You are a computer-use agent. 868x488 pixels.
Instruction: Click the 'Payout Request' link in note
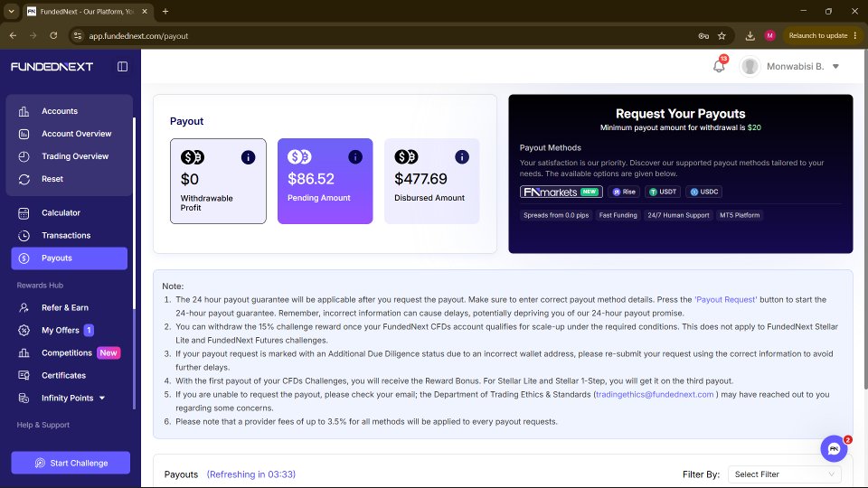click(725, 300)
